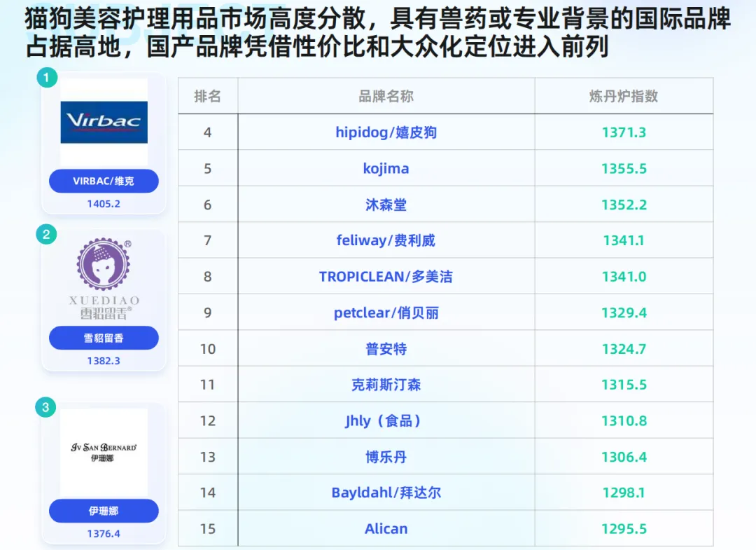Viewport: 756px width, 550px height.
Task: Click the VIRBAC/维克 blue label button
Action: point(104,181)
